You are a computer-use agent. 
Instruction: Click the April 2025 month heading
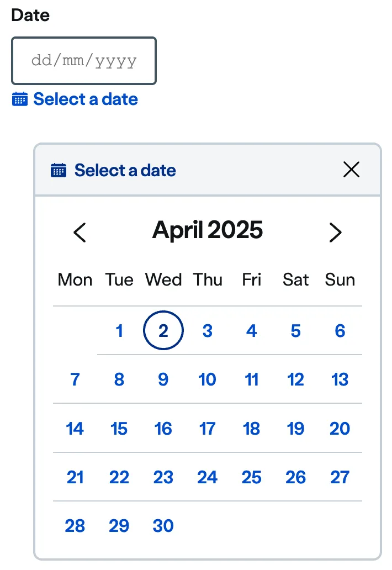(208, 230)
